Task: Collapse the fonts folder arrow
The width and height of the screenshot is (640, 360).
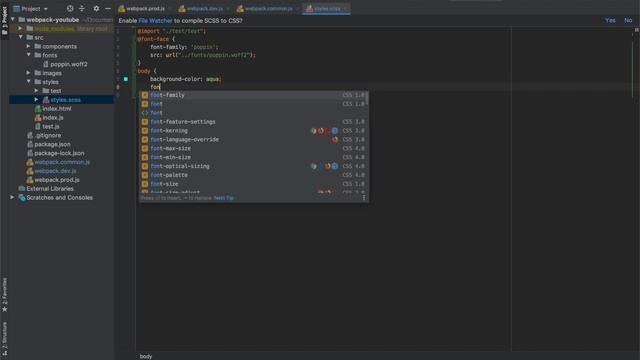Action: coord(28,55)
